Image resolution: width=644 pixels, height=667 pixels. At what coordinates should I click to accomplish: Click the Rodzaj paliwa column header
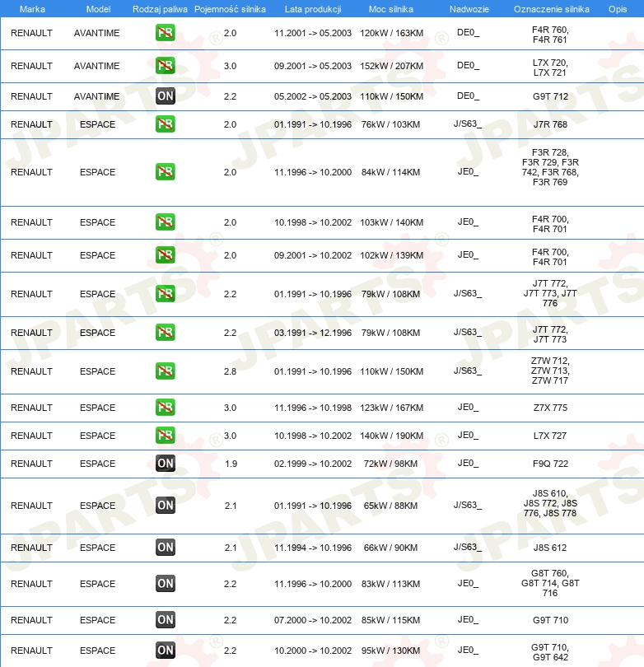coord(160,9)
